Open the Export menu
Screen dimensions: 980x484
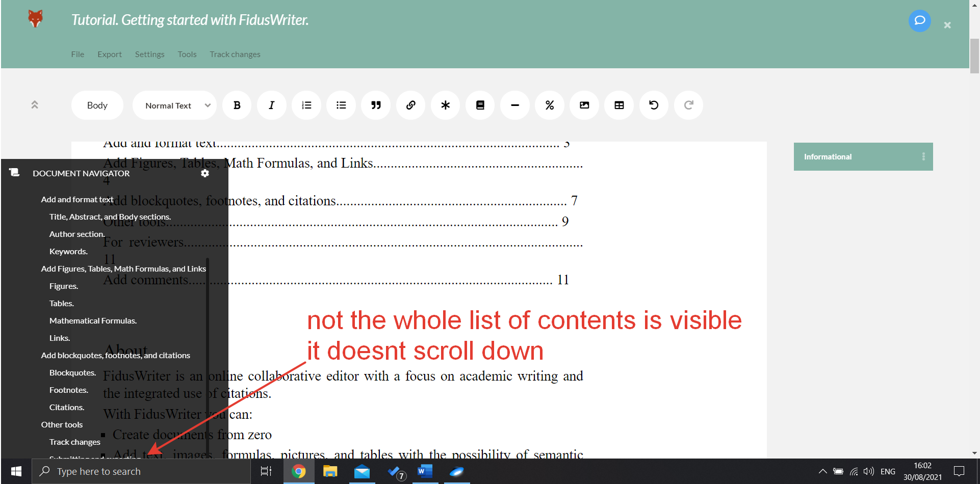[x=110, y=54]
